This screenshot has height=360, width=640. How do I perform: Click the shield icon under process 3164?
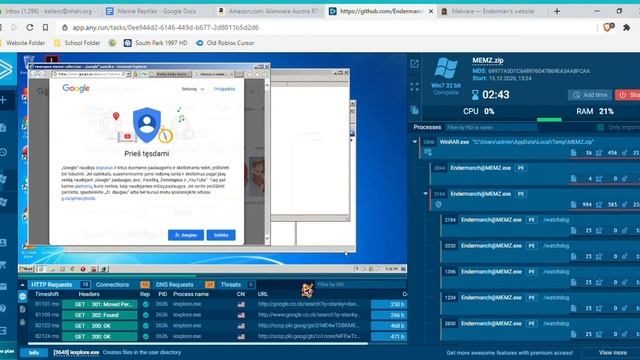pos(438,204)
